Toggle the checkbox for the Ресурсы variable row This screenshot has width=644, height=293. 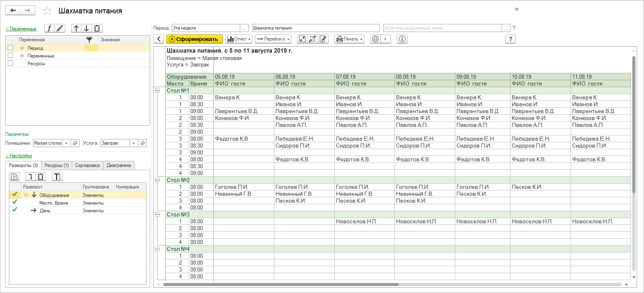[x=11, y=63]
